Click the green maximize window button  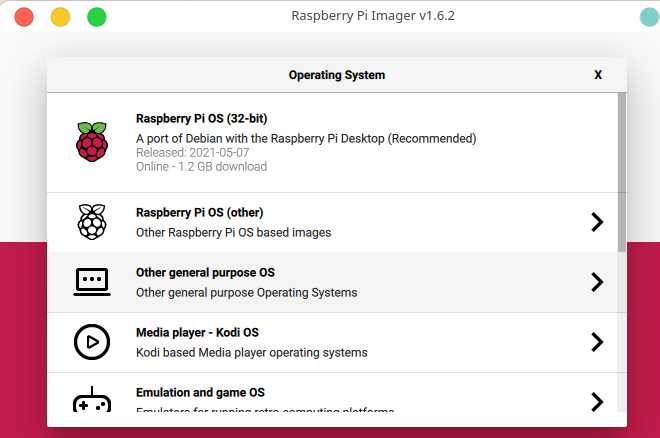97,17
